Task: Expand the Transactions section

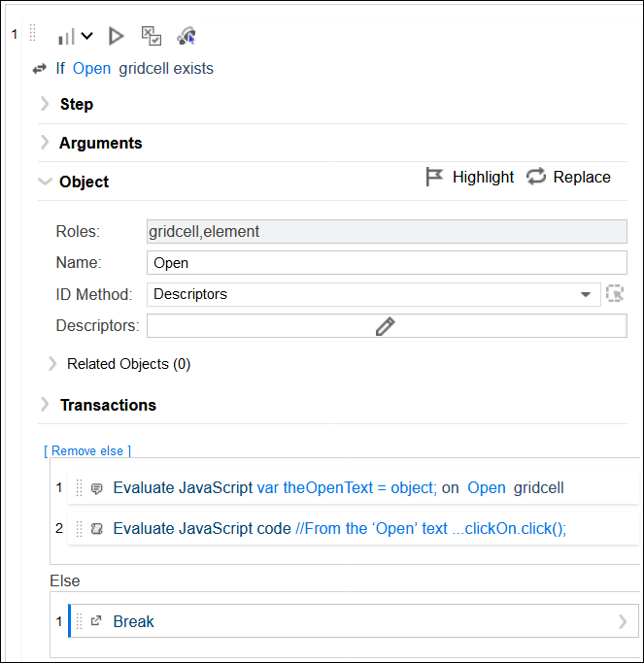Action: click(x=45, y=405)
